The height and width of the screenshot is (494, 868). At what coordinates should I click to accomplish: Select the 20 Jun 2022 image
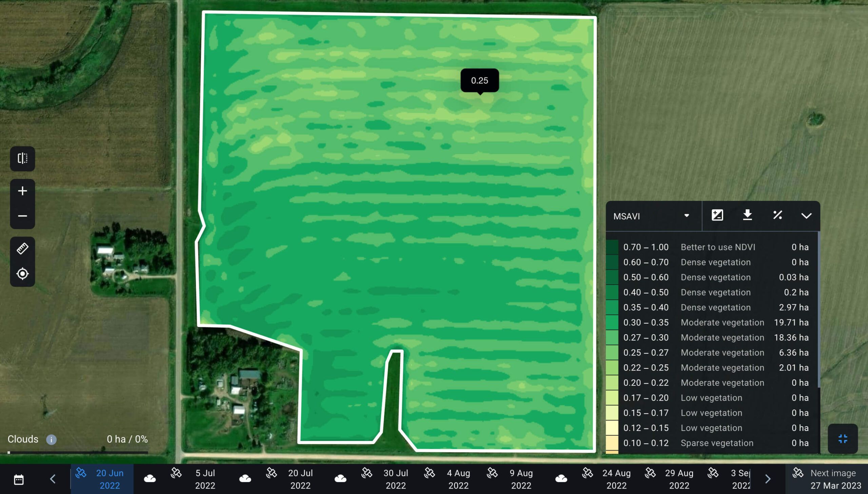(102, 479)
